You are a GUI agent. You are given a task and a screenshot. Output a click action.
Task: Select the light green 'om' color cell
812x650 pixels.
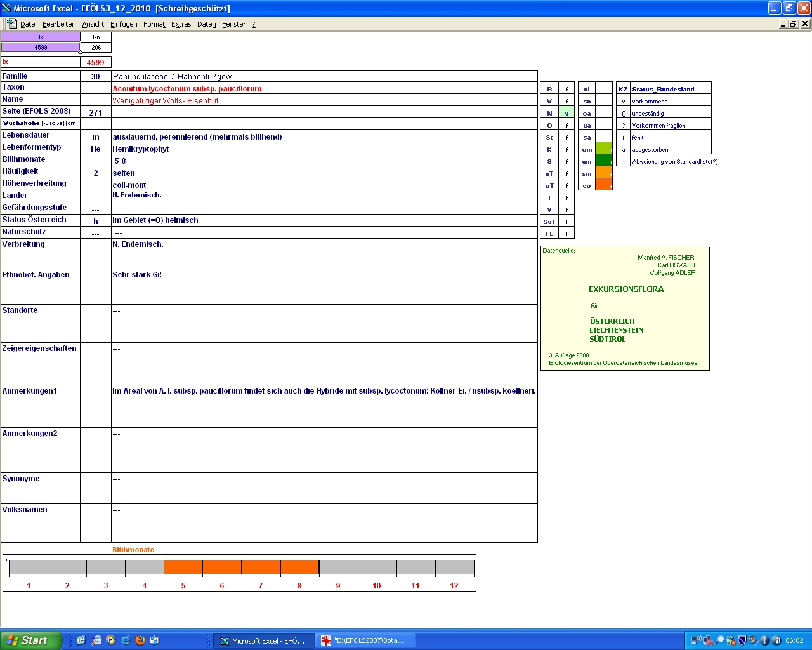(x=604, y=150)
